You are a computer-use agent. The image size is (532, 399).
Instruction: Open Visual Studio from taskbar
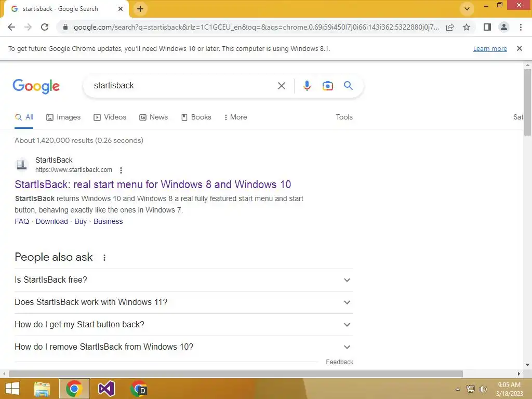click(x=106, y=389)
